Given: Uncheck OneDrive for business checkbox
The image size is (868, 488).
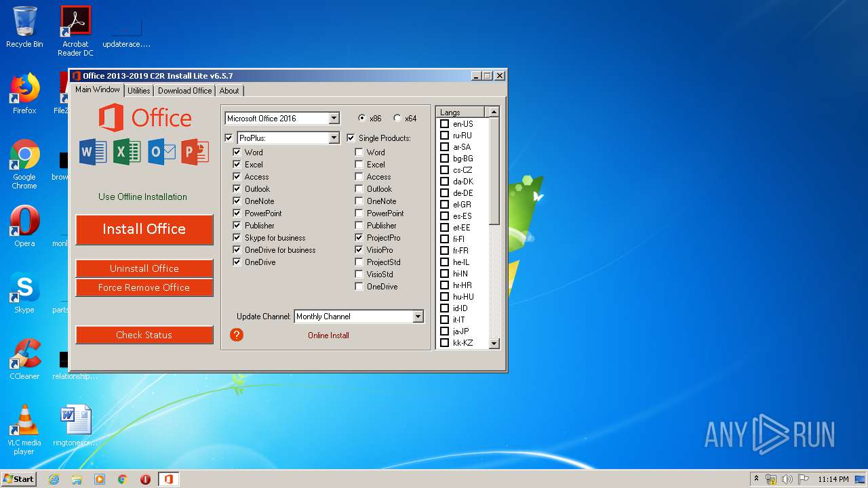Looking at the screenshot, I should (237, 249).
